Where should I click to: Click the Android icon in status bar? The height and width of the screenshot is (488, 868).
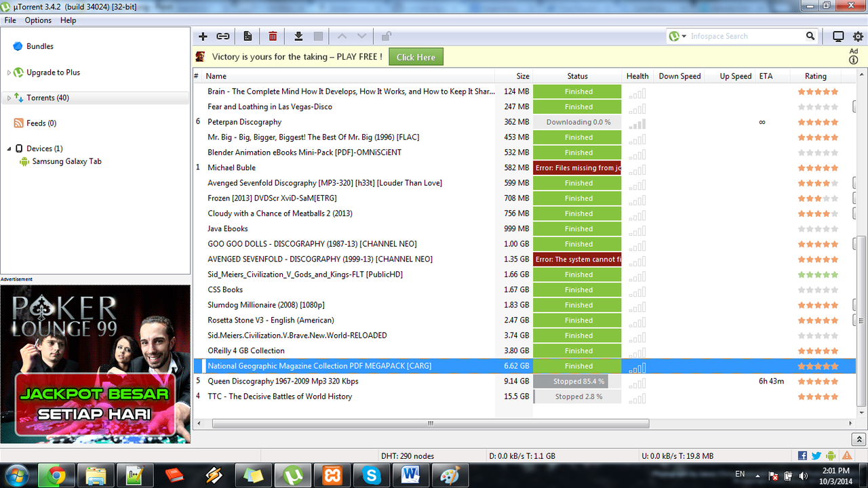831,455
